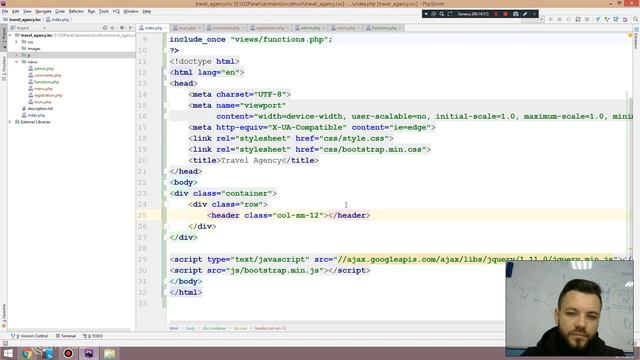640x360 pixels.
Task: Click the collapse all icon in Project panel
Action: (x=113, y=28)
